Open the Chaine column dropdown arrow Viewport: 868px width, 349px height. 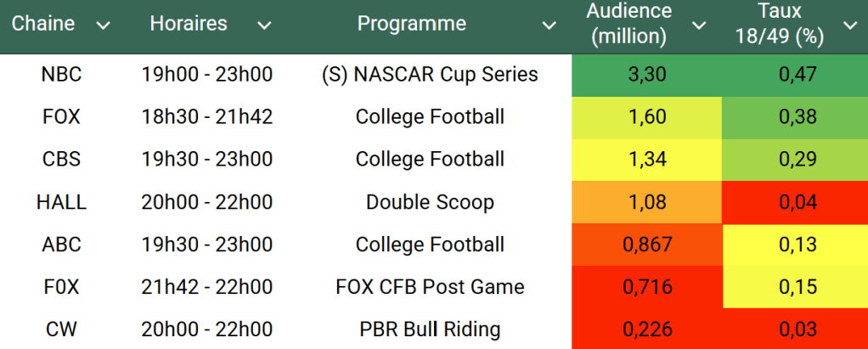(x=104, y=26)
